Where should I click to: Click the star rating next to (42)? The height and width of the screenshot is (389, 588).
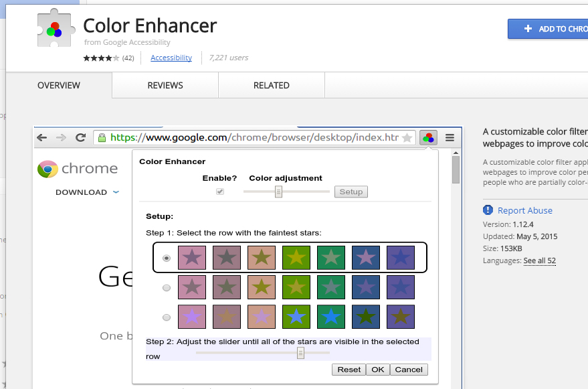pyautogui.click(x=101, y=58)
